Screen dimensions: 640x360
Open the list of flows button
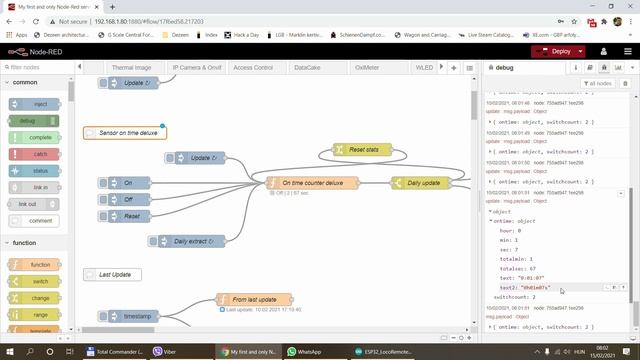(469, 68)
